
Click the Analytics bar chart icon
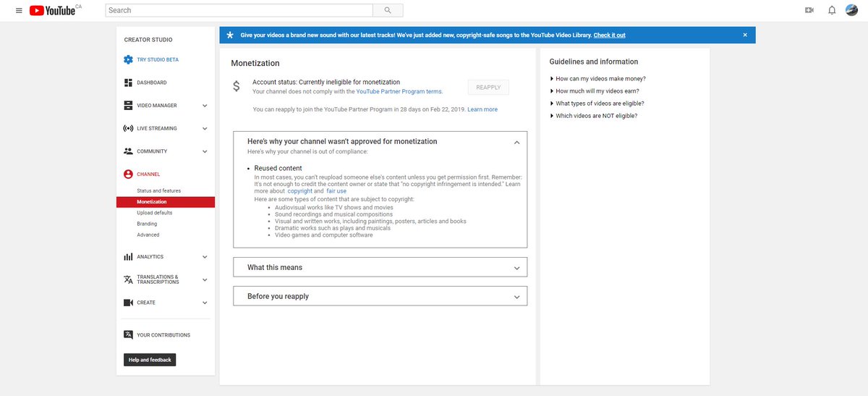[x=128, y=257]
